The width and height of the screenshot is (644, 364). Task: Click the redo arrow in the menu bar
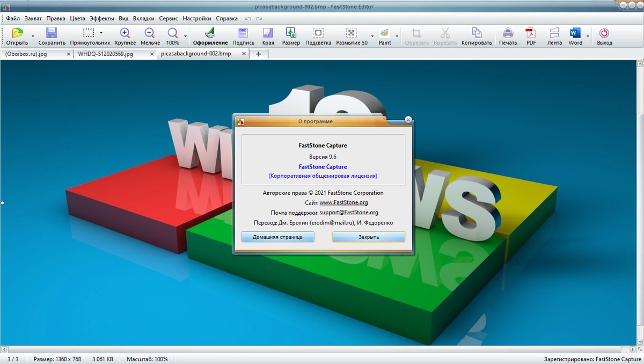[259, 18]
